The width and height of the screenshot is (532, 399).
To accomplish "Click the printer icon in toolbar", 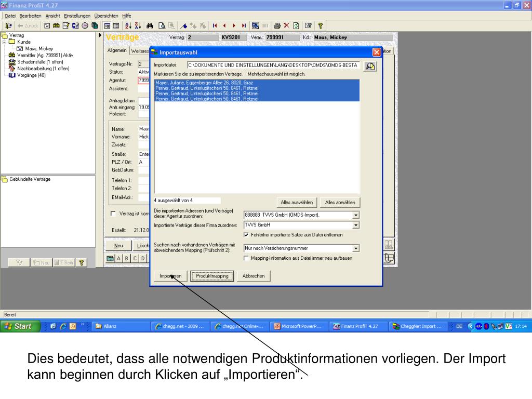I will click(x=277, y=26).
